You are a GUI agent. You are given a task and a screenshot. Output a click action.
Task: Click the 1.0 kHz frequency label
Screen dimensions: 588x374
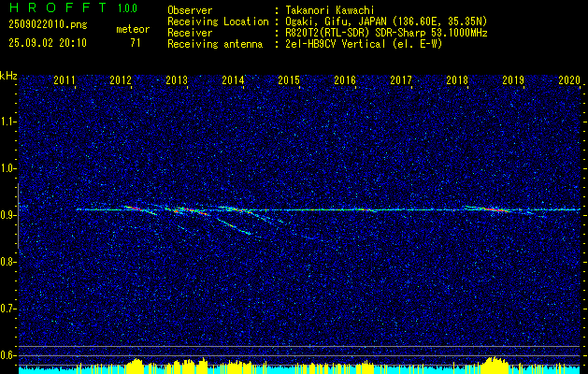[x=7, y=168]
